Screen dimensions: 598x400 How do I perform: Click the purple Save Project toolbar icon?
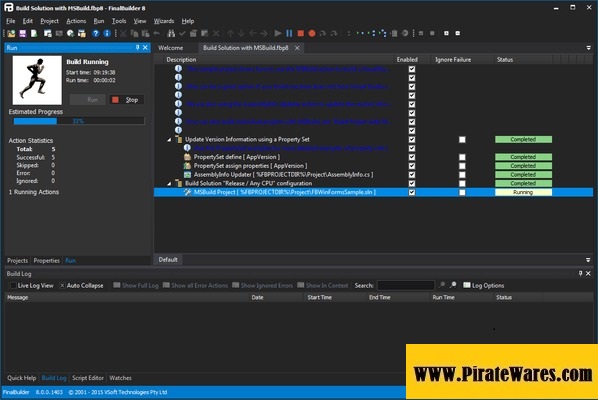[x=23, y=34]
